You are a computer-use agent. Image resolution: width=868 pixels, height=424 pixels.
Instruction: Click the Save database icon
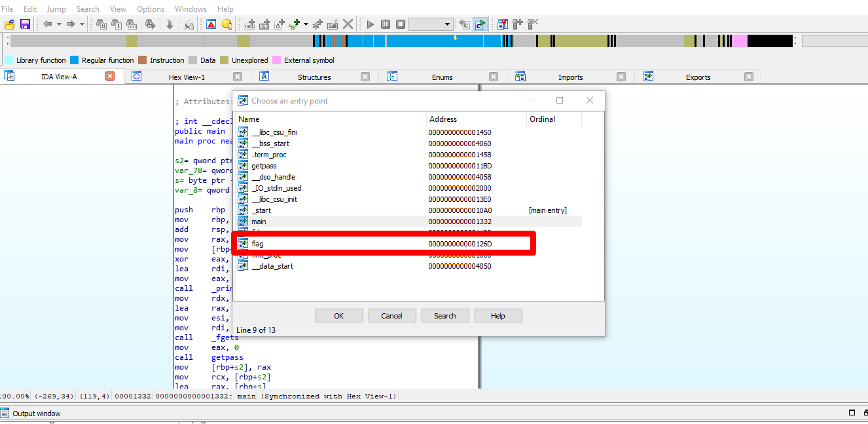[x=25, y=24]
